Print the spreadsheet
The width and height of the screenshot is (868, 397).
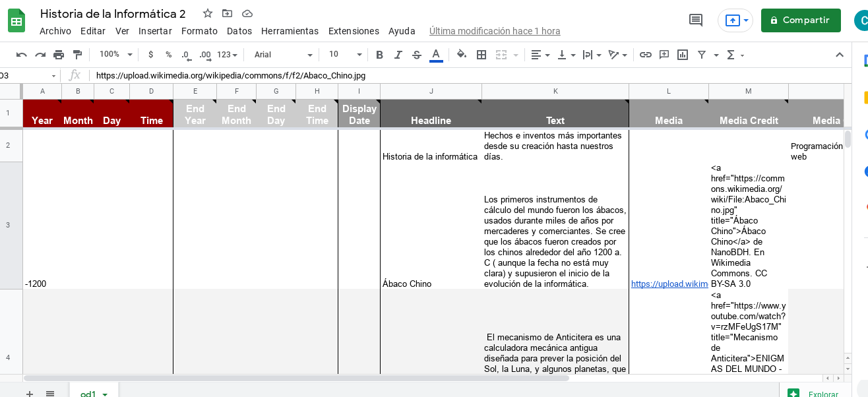59,55
